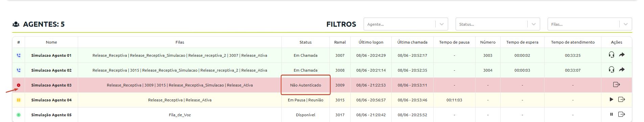Log out Simulacao Agente 03 via exit icon

pyautogui.click(x=616, y=84)
